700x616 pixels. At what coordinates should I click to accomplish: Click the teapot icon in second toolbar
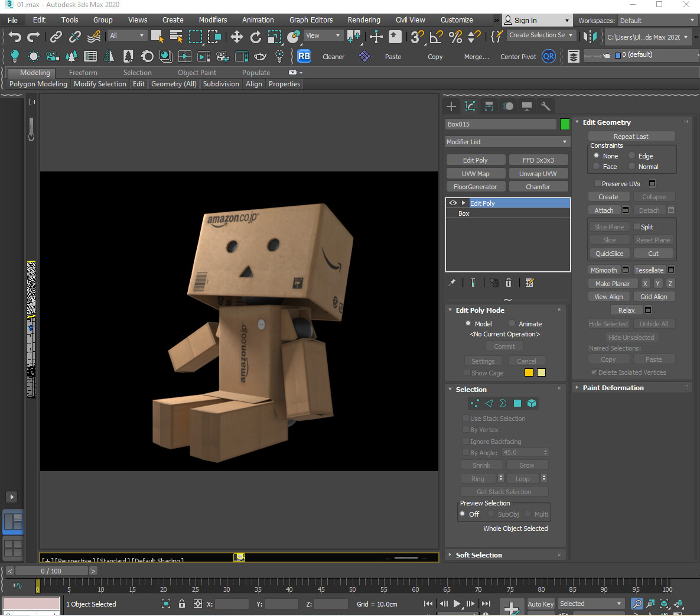click(260, 56)
